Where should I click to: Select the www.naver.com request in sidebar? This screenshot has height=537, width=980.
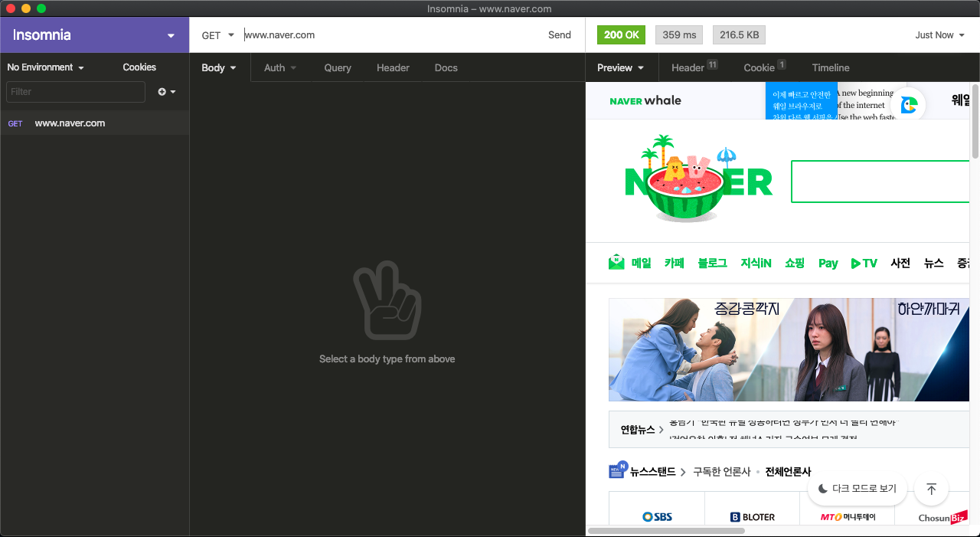[x=94, y=123]
